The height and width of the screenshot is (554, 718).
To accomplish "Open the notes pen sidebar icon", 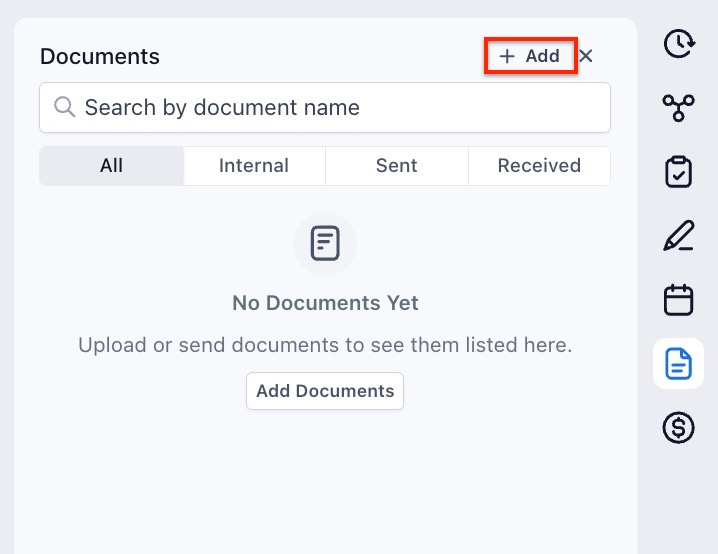I will click(679, 236).
